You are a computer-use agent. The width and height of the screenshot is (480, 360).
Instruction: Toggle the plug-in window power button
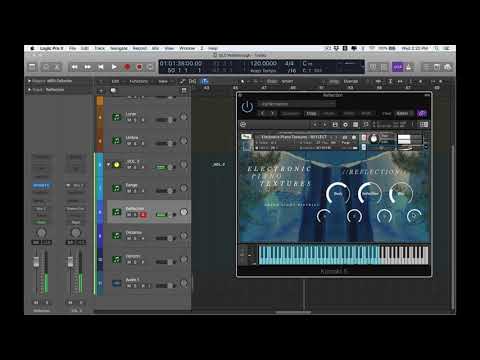coord(247,107)
